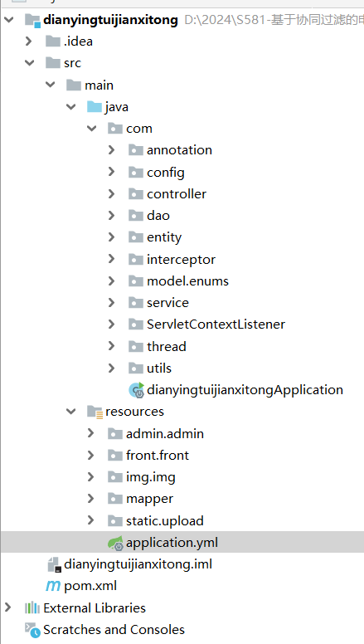Viewport: 364px width, 644px height.
Task: Click the External Libraries icon
Action: pyautogui.click(x=32, y=607)
